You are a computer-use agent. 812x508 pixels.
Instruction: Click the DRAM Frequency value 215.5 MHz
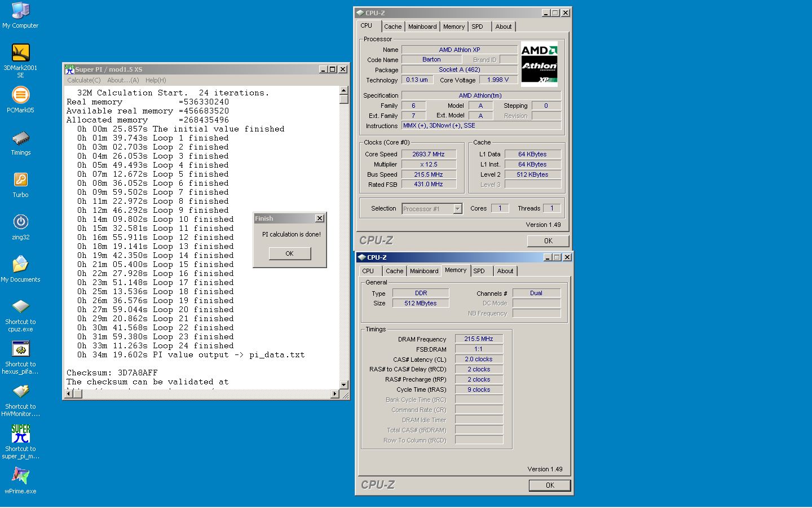point(479,339)
